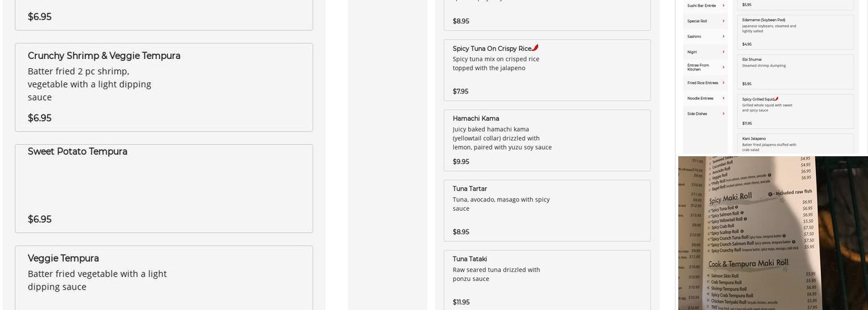Click chili pepper icon beside Spicy Tuna On Crispy Rice
The image size is (868, 310).
coord(536,48)
